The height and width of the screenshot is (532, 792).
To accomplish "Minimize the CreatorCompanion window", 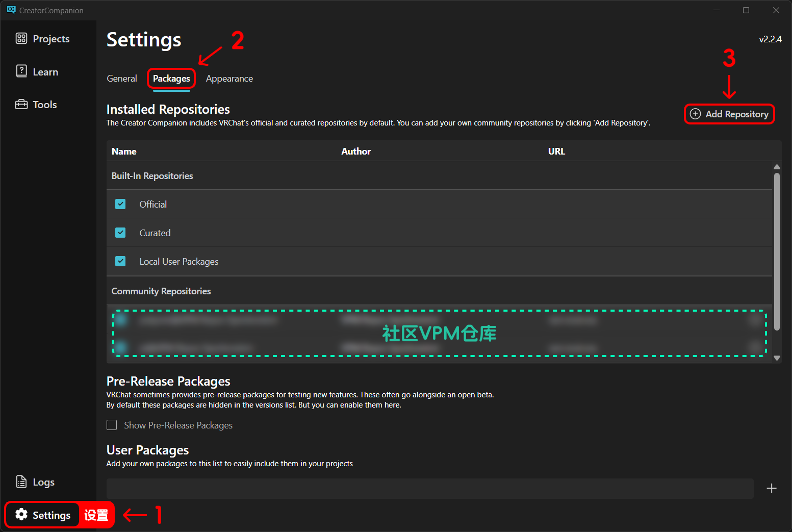I will [717, 10].
